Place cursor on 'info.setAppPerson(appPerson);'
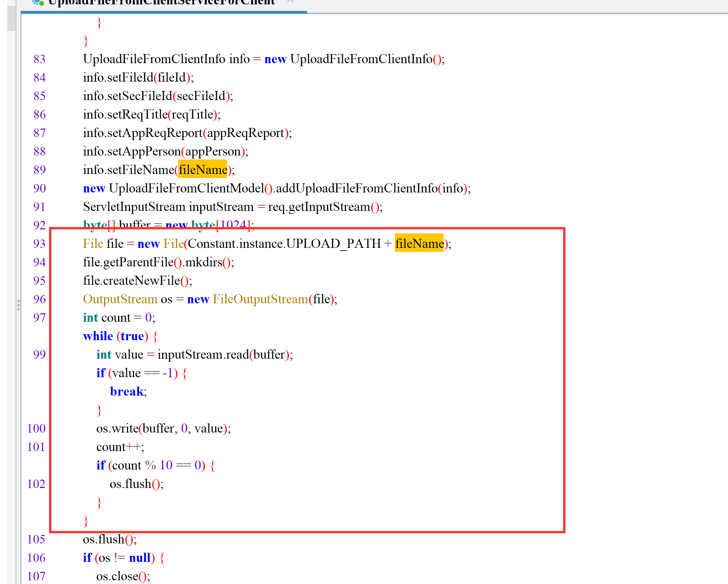 coord(166,151)
